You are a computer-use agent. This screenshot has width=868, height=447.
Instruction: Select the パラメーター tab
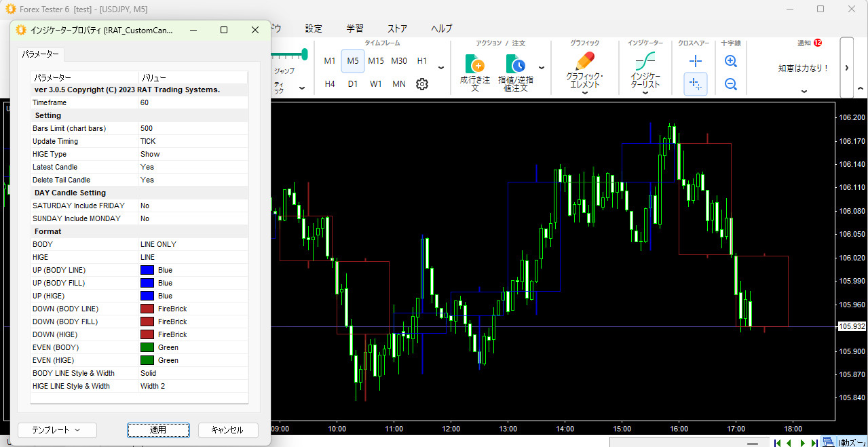pos(41,54)
